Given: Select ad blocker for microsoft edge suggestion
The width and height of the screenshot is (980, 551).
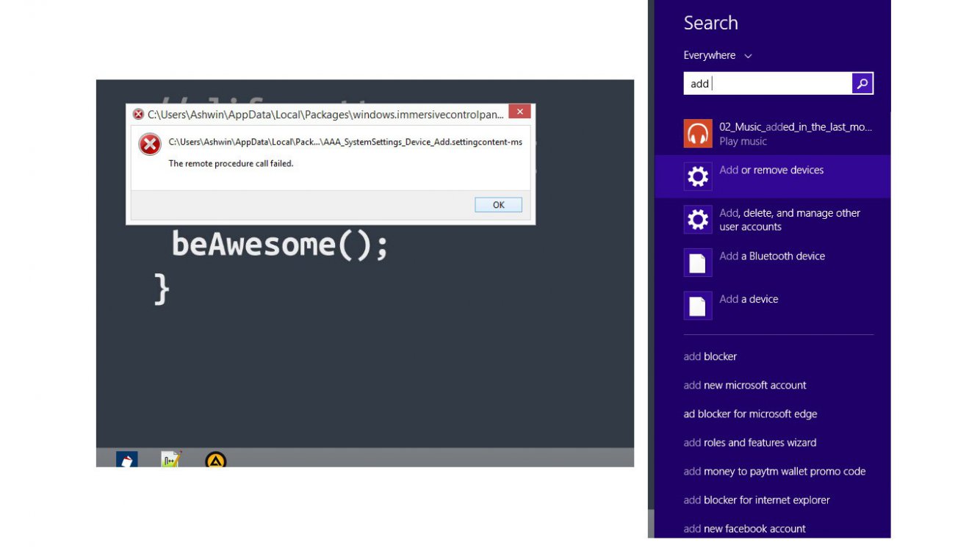Looking at the screenshot, I should pyautogui.click(x=750, y=414).
